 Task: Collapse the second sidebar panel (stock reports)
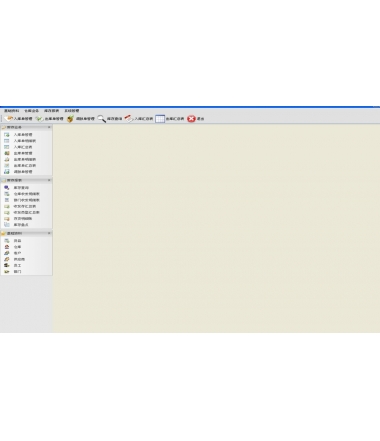(49, 180)
